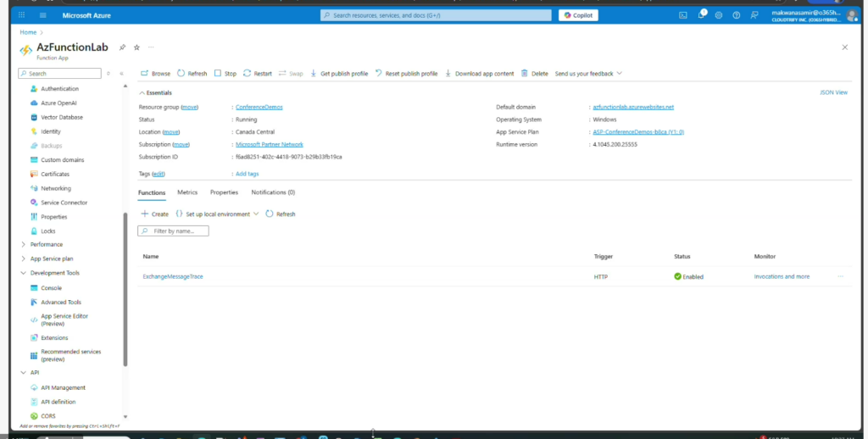Open the ExchangeMessageTrace function link
Viewport: 868px width, 439px height.
pos(173,276)
